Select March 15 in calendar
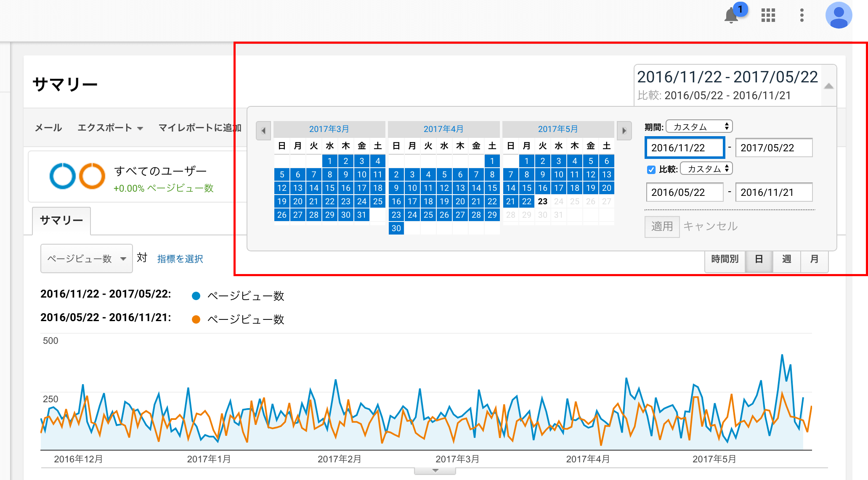Viewport: 868px width, 480px height. pyautogui.click(x=330, y=188)
